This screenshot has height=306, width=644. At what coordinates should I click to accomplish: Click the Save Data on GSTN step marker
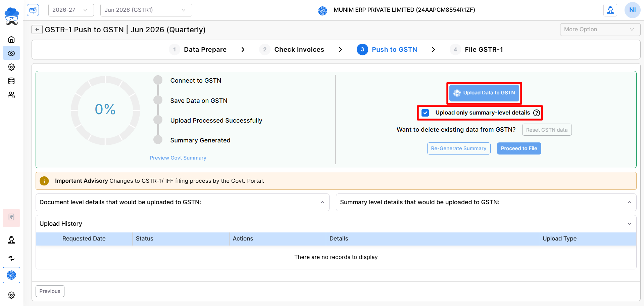point(158,100)
